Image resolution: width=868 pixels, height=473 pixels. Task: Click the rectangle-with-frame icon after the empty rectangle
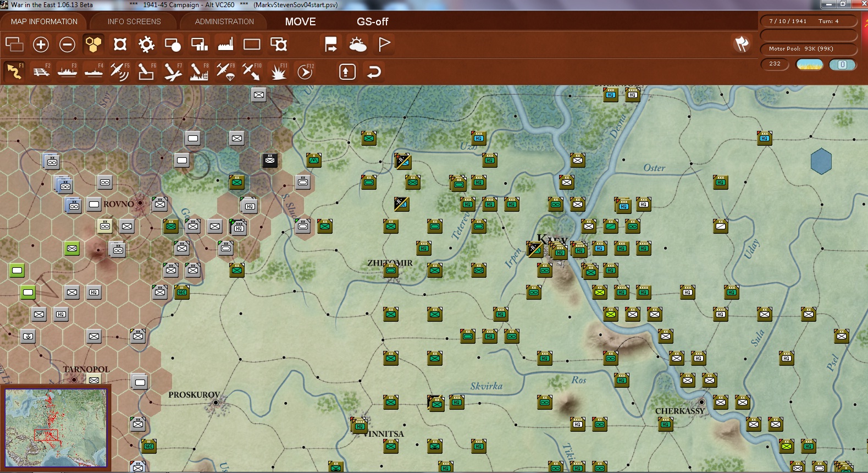click(x=278, y=44)
